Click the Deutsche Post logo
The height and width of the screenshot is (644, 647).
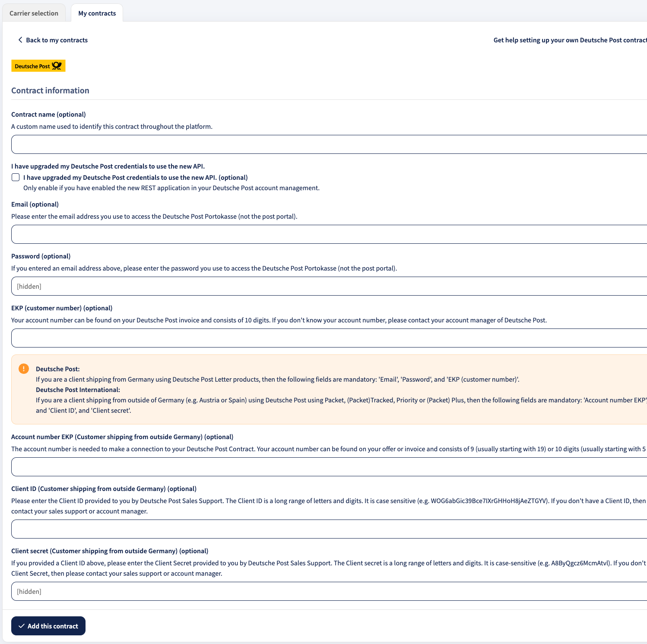point(38,66)
